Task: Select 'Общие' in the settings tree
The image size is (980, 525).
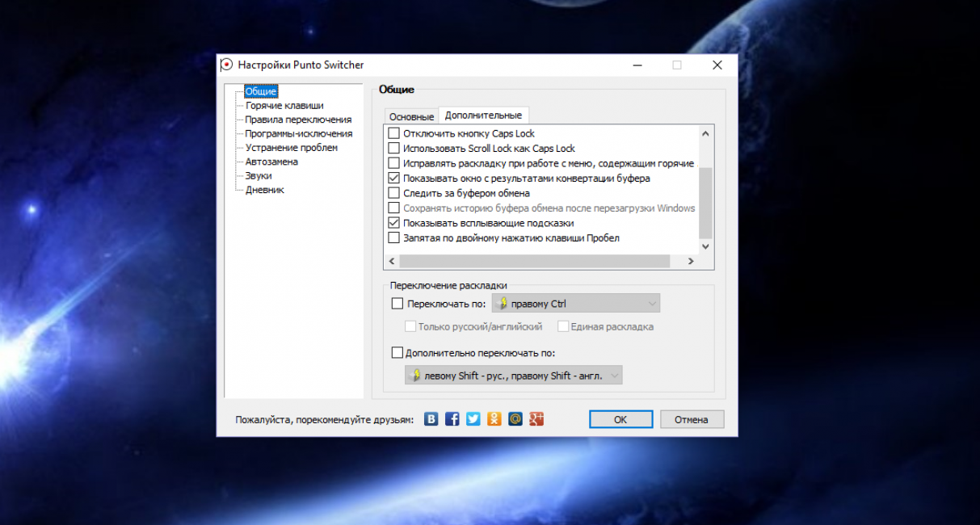Action: click(x=261, y=91)
